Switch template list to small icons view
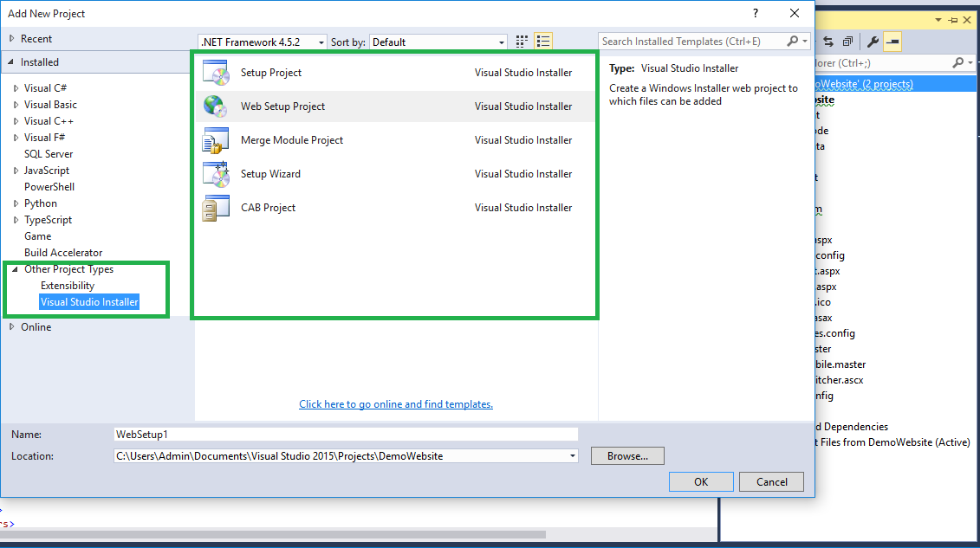 [521, 41]
